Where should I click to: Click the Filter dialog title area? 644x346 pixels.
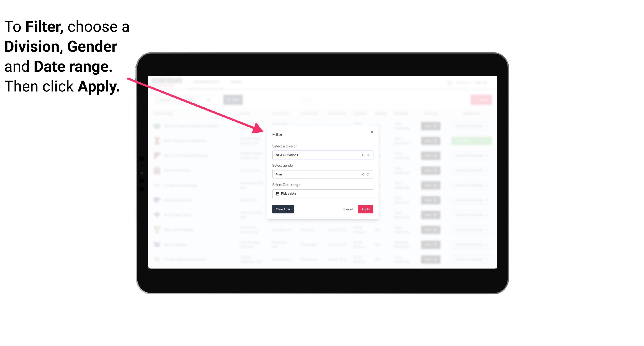[x=278, y=134]
